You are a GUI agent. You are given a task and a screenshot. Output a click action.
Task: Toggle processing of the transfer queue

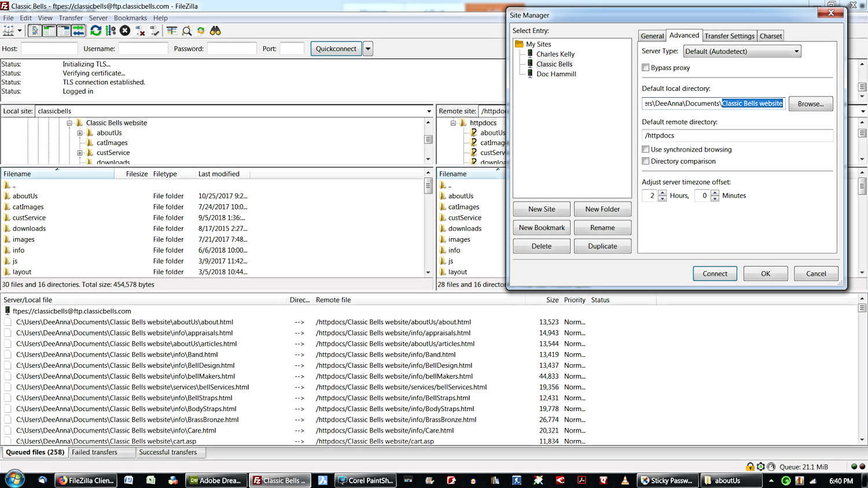pos(111,31)
